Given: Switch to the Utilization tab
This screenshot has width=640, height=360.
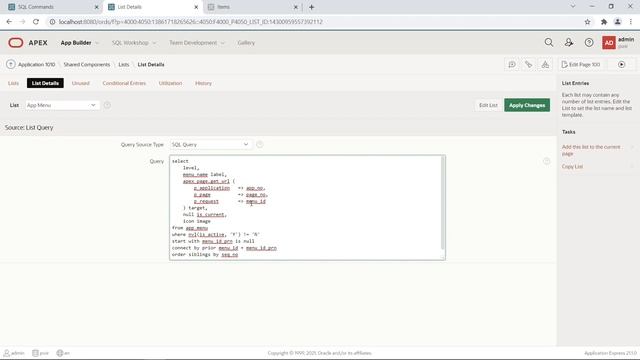Looking at the screenshot, I should coord(170,83).
